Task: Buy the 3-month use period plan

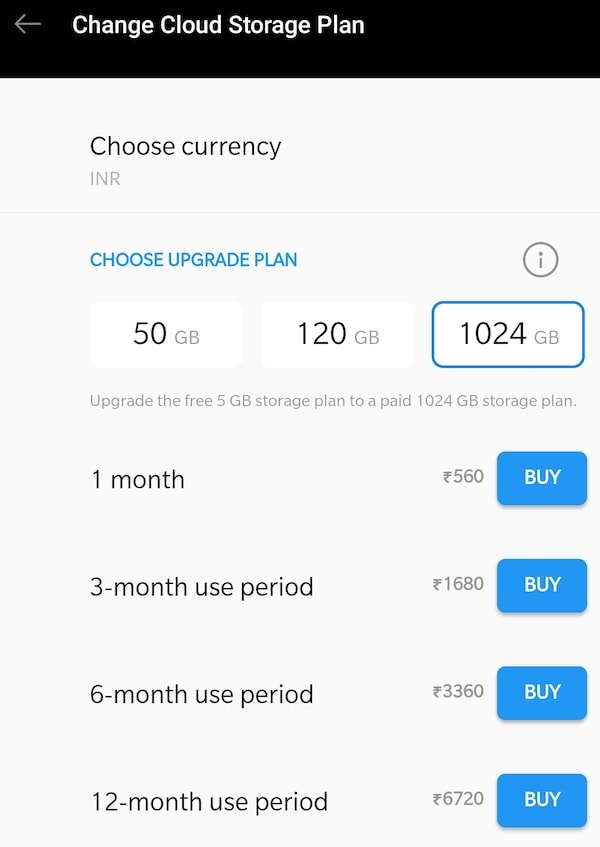Action: [x=542, y=585]
